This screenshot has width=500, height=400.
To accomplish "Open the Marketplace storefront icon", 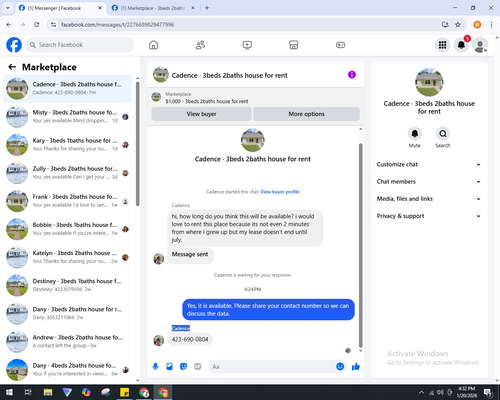I will 294,45.
